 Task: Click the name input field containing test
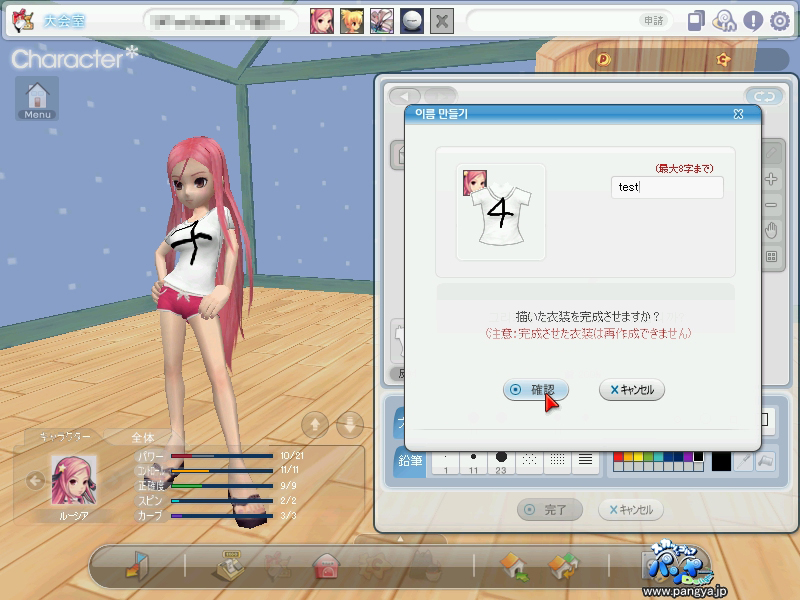pyautogui.click(x=667, y=187)
